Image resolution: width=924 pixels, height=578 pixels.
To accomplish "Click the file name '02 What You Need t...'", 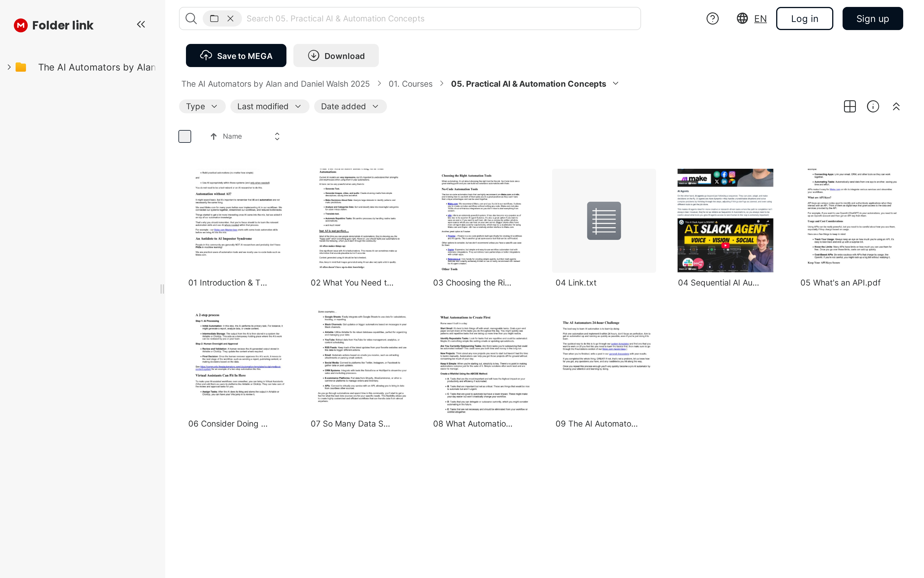I will coord(352,283).
